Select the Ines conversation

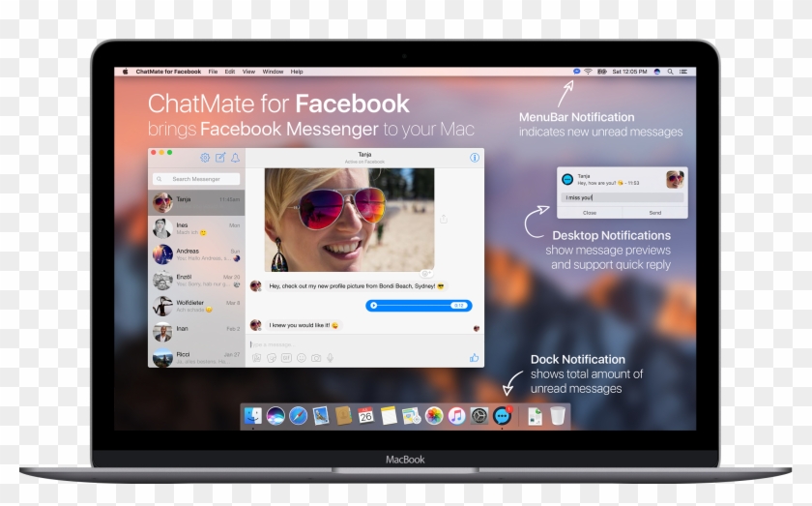196,228
